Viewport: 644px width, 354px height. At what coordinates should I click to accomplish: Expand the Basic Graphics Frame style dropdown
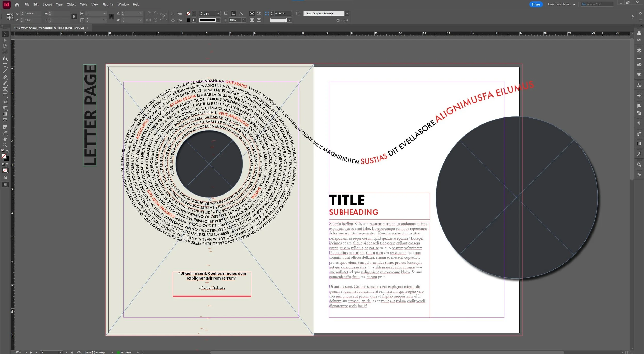click(x=347, y=13)
